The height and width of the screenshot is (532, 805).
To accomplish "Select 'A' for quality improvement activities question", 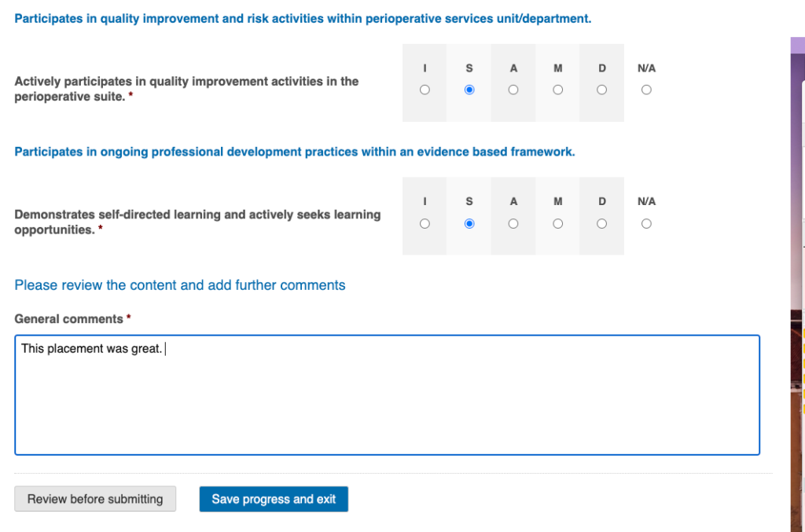I will pos(513,90).
